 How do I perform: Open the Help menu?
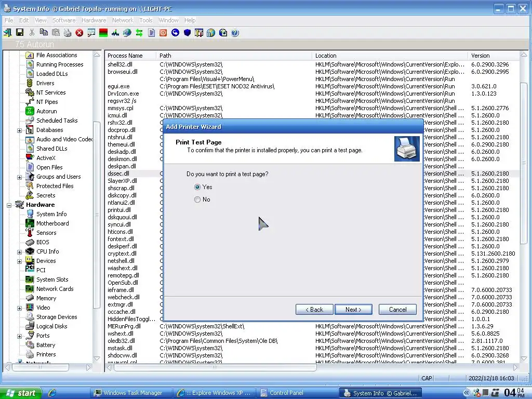(x=190, y=20)
